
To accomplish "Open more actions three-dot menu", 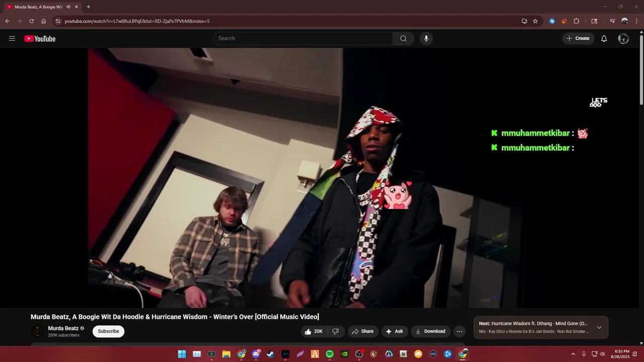I will point(459,331).
